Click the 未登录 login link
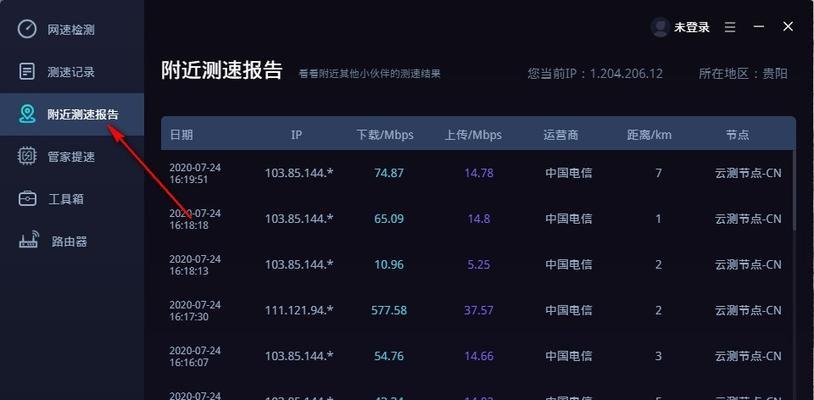The image size is (814, 400). coord(691,27)
